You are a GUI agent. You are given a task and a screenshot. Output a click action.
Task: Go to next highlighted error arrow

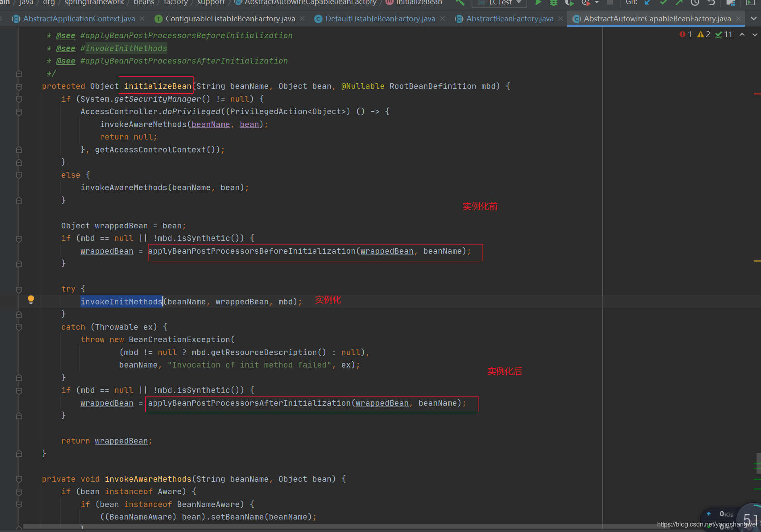point(755,35)
